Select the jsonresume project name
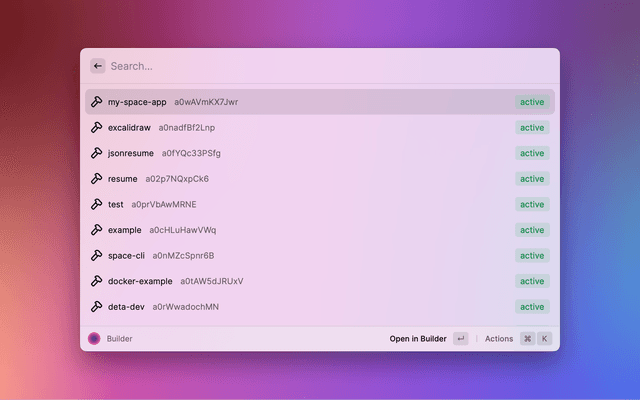The width and height of the screenshot is (640, 400). pos(131,153)
